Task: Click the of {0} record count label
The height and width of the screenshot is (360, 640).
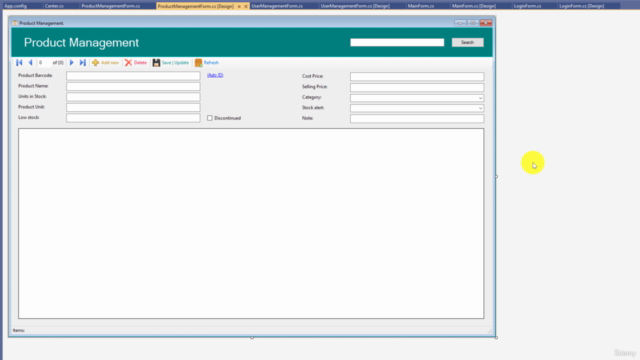Action: click(58, 62)
